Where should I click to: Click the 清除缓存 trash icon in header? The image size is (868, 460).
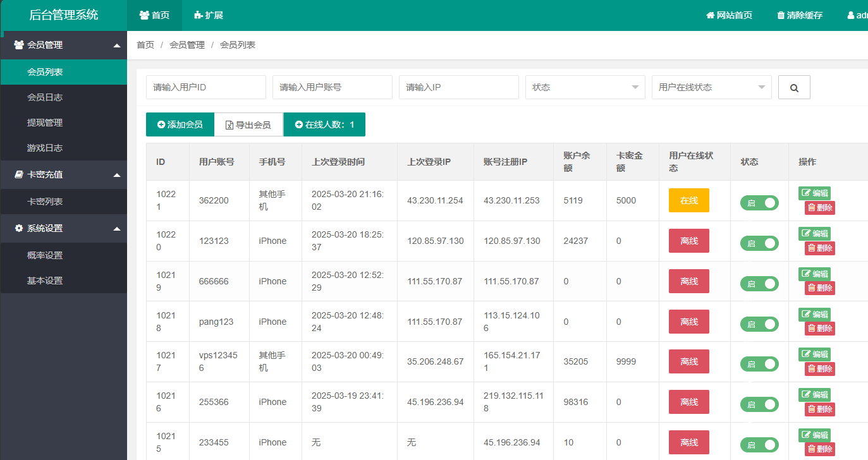tap(799, 15)
